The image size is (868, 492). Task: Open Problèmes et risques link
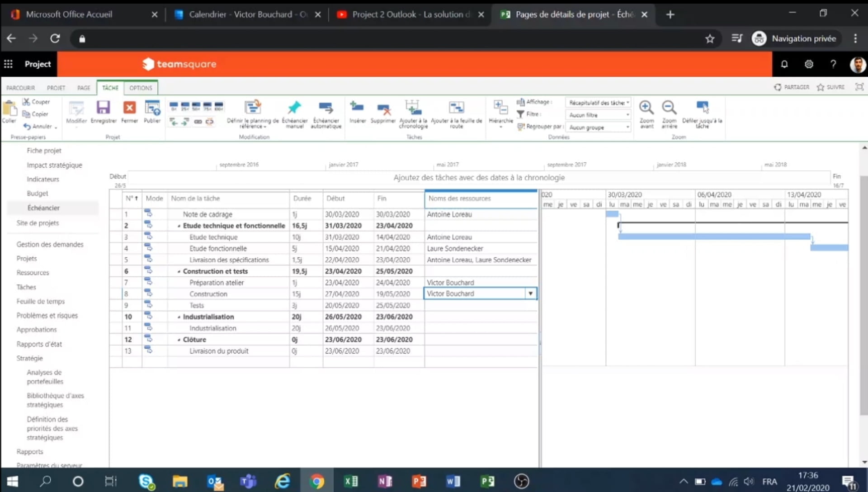click(x=47, y=315)
